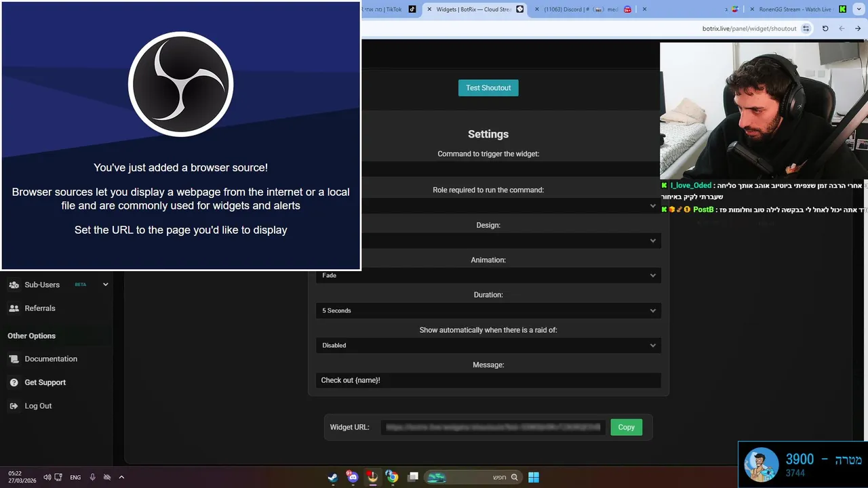Image resolution: width=868 pixels, height=488 pixels.
Task: Reload the page with the refresh icon
Action: click(x=825, y=28)
